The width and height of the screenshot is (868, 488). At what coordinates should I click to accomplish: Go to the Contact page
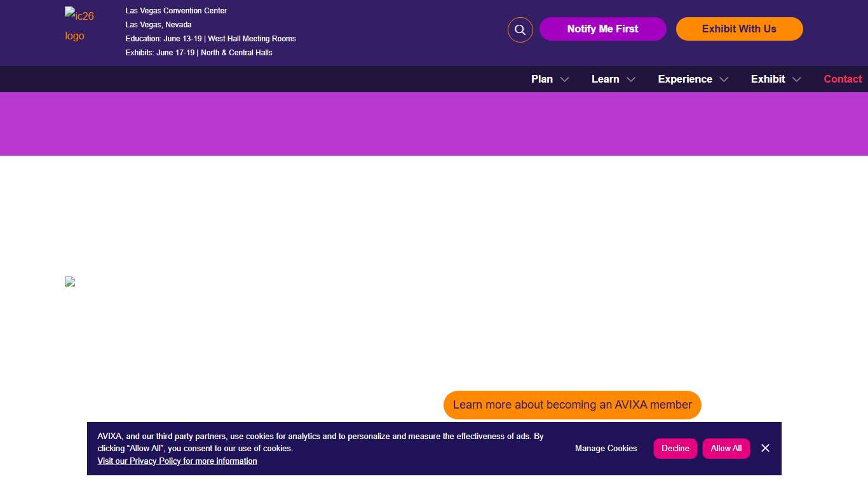pyautogui.click(x=843, y=79)
